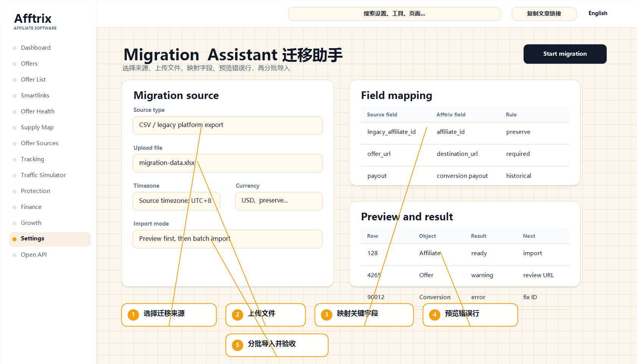Click the 'warning' result cell
The image size is (637, 364).
482,275
